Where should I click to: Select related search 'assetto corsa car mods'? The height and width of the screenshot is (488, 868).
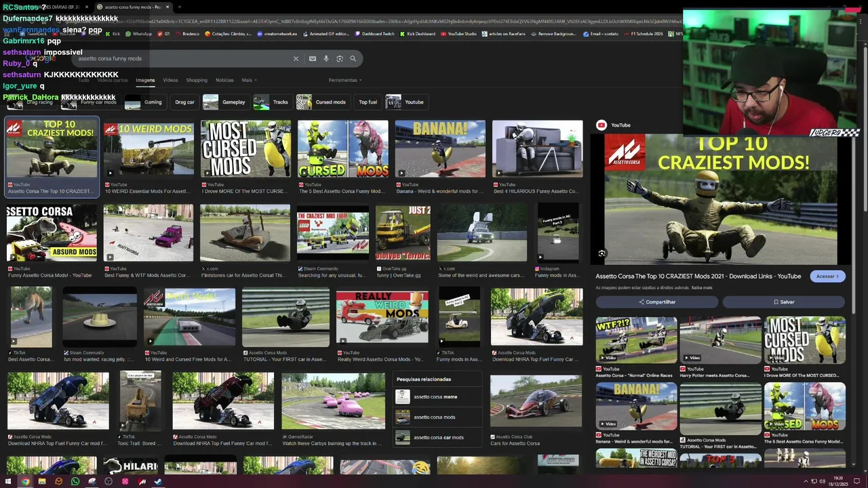pos(438,437)
